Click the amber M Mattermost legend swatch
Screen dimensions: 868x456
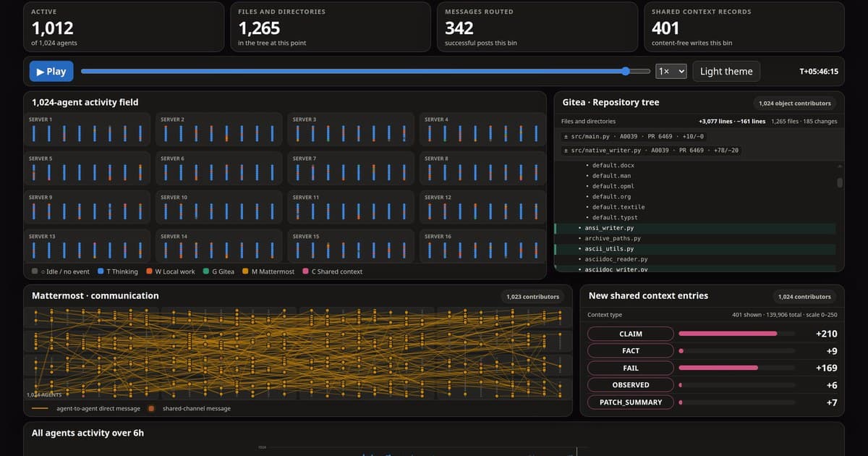point(245,271)
